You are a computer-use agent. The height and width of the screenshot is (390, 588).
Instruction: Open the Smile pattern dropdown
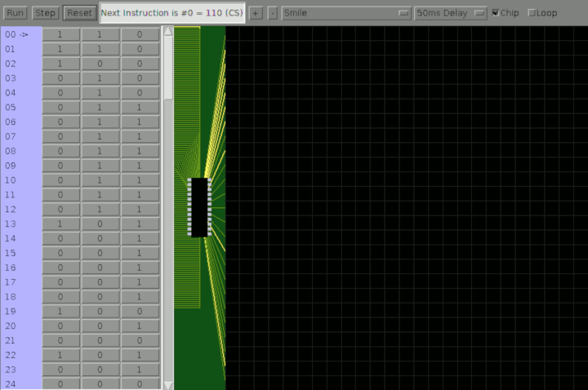point(346,13)
